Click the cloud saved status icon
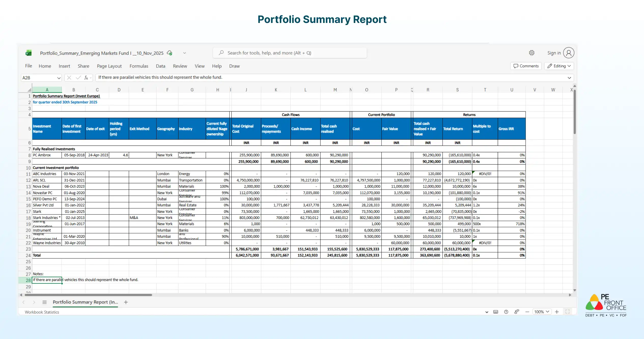This screenshot has width=644, height=339. tap(170, 53)
